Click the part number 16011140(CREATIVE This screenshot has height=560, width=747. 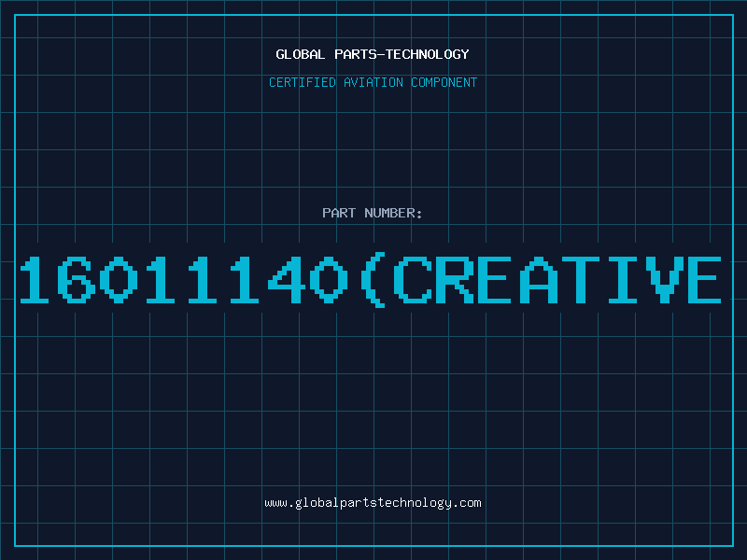point(371,280)
